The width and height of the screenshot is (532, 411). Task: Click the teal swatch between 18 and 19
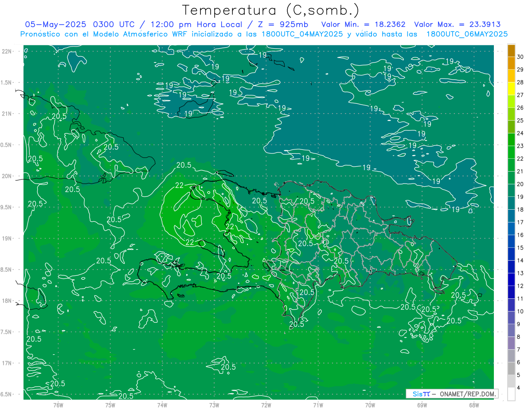[511, 203]
